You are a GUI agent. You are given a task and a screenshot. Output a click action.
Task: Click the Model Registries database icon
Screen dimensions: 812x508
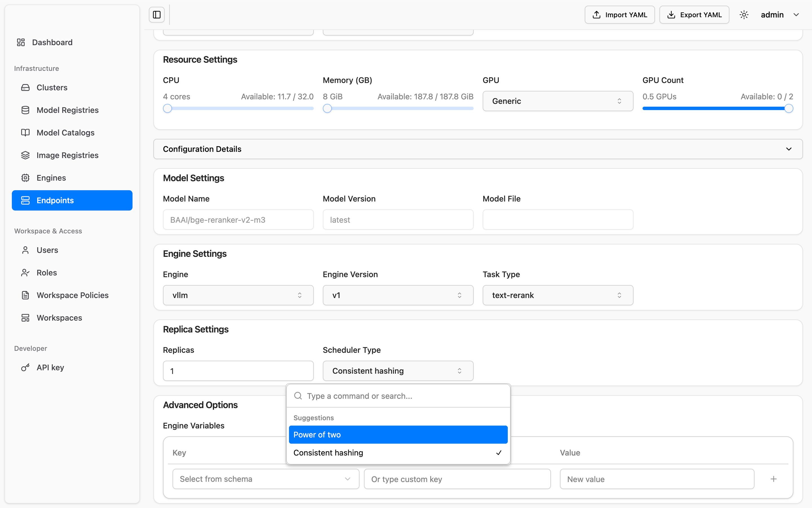(x=25, y=110)
